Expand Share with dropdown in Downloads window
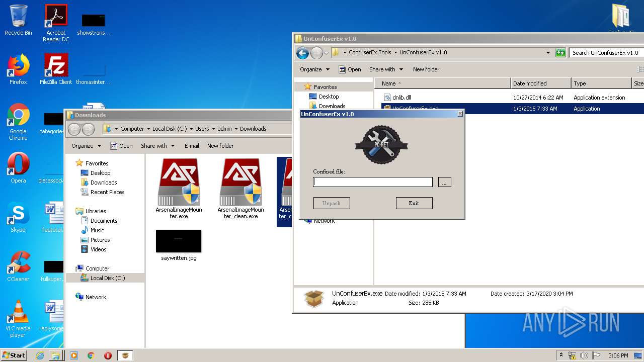644x362 pixels. [x=158, y=146]
